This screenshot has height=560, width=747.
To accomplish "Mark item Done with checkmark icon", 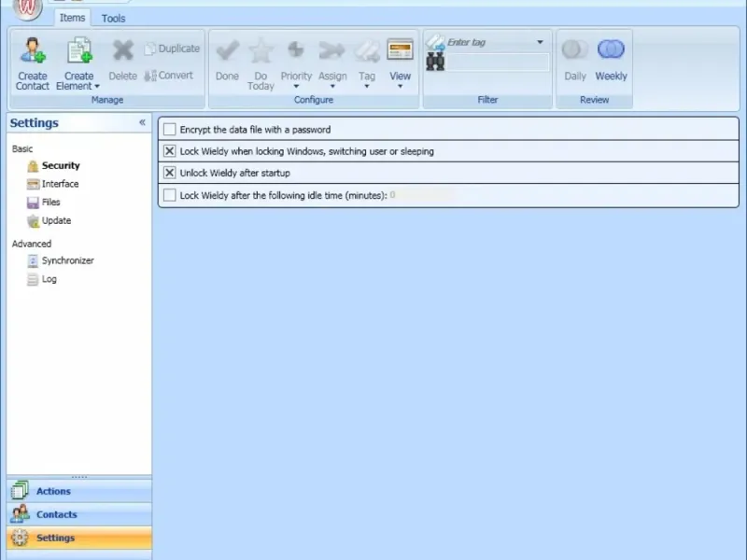I will pyautogui.click(x=227, y=50).
